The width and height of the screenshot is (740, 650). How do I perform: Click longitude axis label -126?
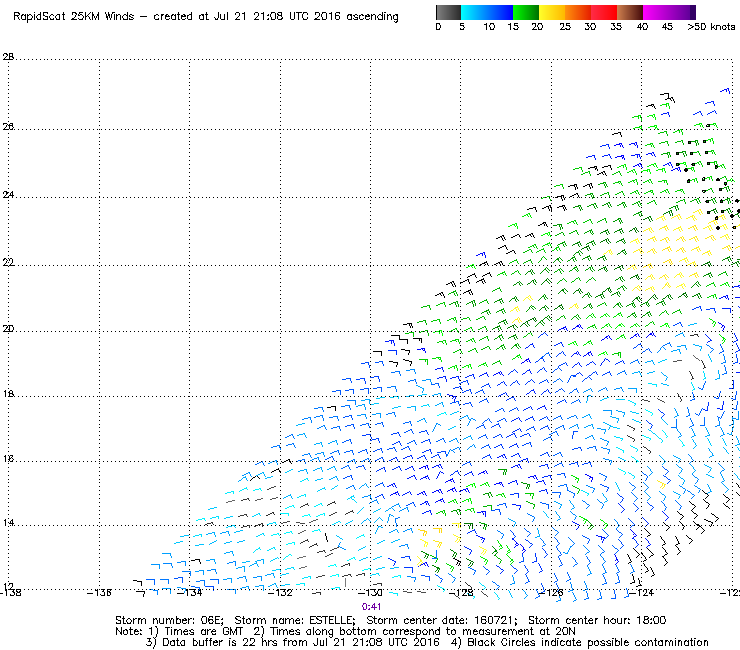point(551,592)
